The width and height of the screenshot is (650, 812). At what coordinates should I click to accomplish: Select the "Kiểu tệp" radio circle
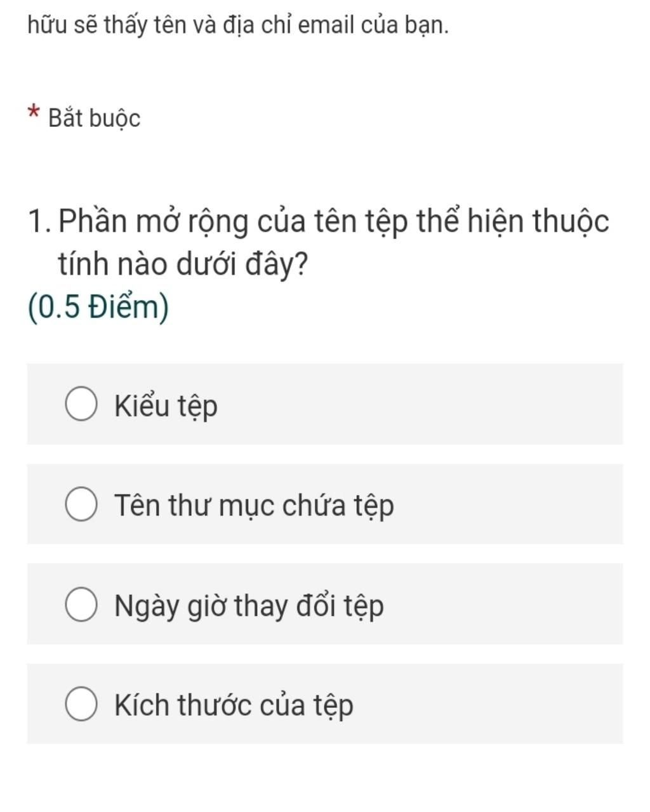tap(81, 404)
